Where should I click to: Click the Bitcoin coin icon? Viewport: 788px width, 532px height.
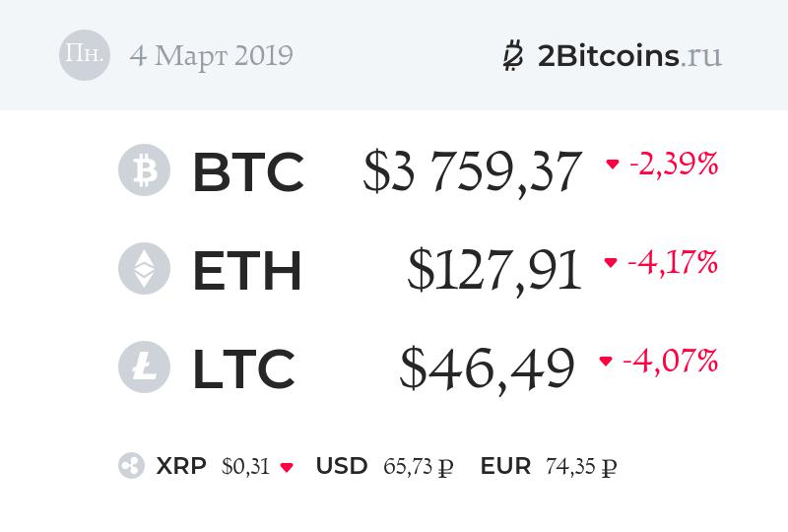click(x=144, y=171)
